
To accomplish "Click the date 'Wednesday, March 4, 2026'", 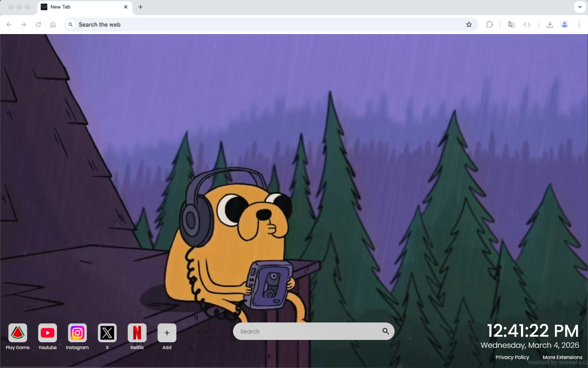I will (530, 345).
